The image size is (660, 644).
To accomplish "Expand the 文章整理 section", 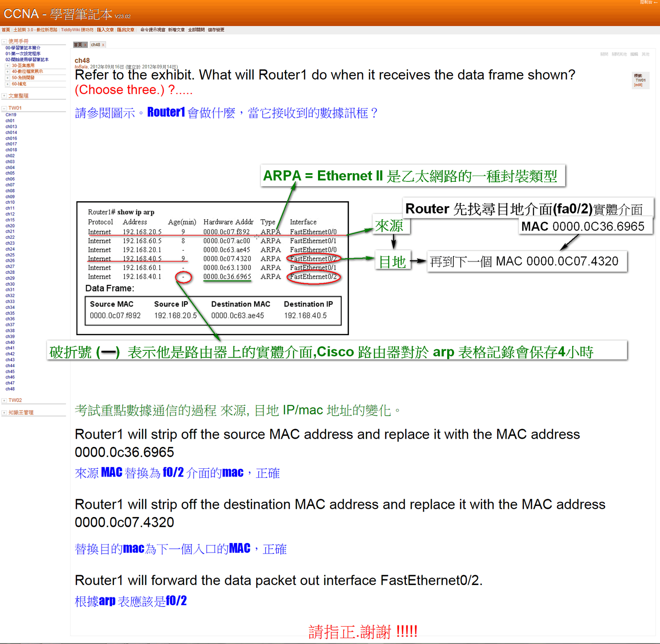I will pos(4,96).
